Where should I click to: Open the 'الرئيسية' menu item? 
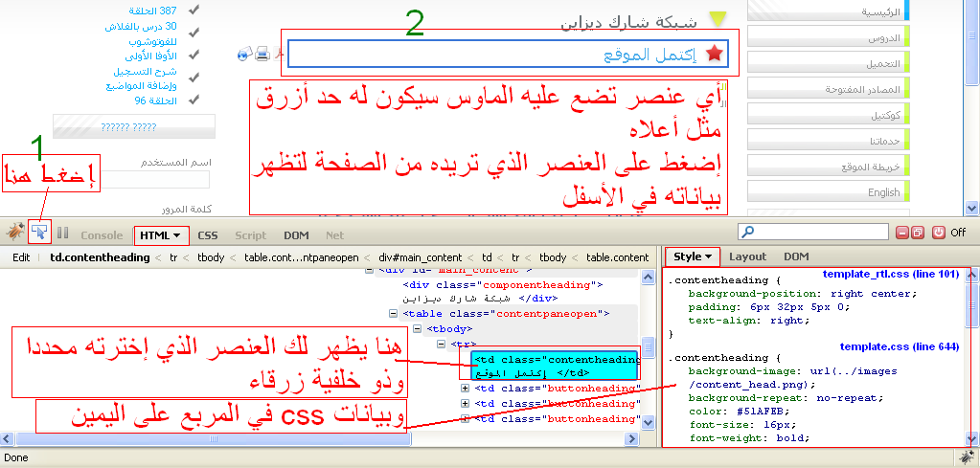[x=828, y=11]
